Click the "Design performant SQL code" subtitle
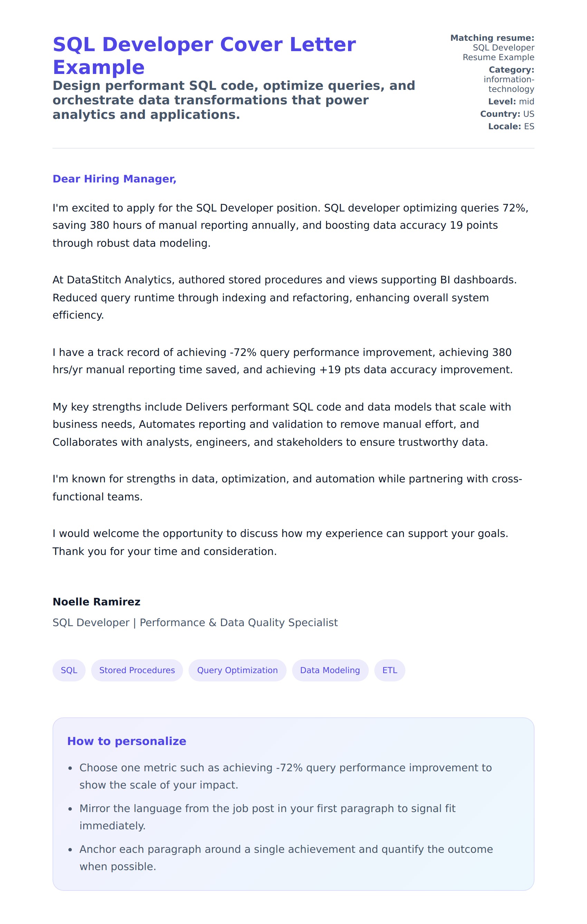This screenshot has height=924, width=587. tap(233, 100)
